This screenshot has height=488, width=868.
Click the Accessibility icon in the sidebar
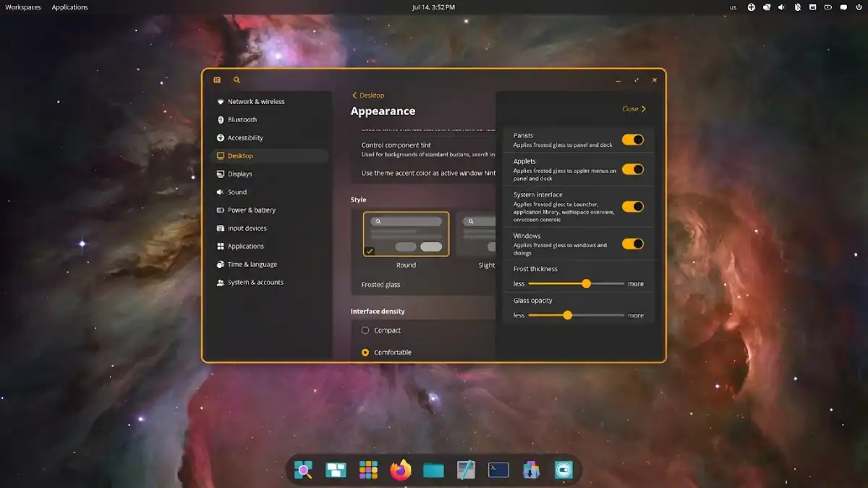click(221, 138)
